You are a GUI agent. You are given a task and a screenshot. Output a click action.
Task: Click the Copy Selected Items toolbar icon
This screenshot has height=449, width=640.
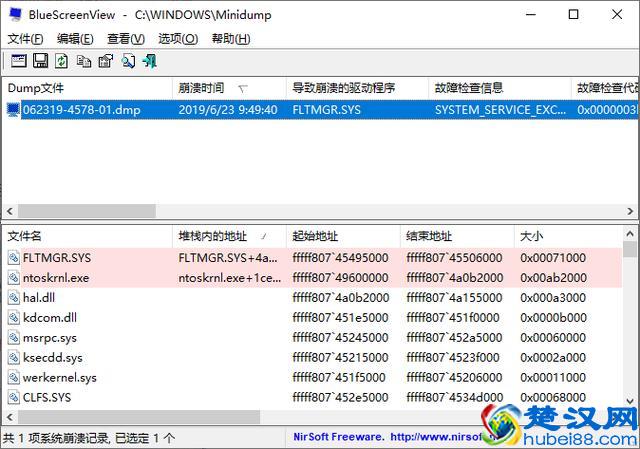[84, 61]
